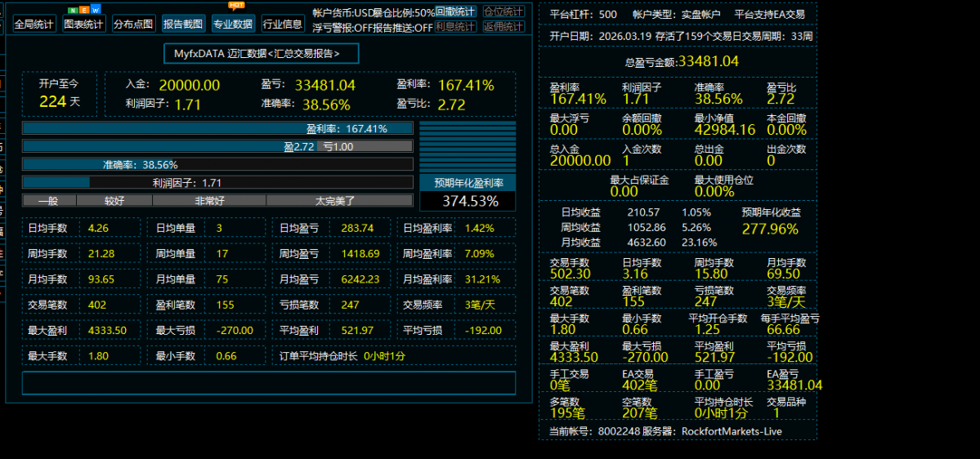
Task: Click the 利润因子 1.71 progress bar
Action: (217, 183)
